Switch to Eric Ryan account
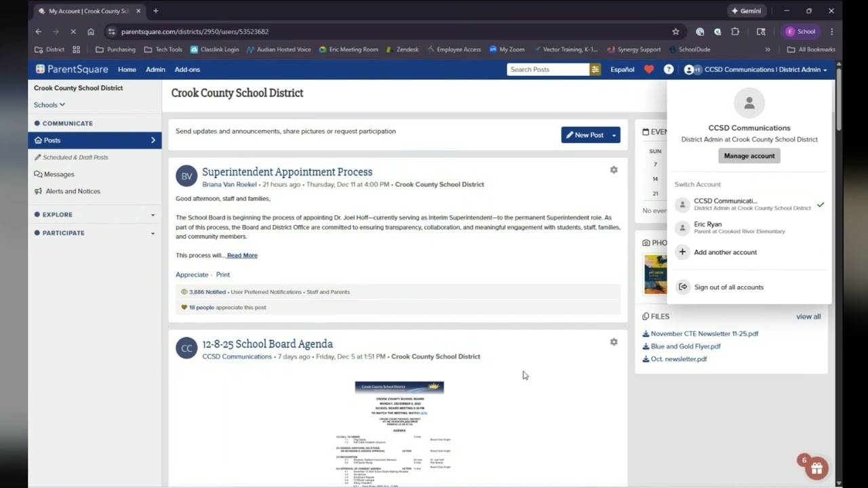This screenshot has width=868, height=488. (749, 228)
